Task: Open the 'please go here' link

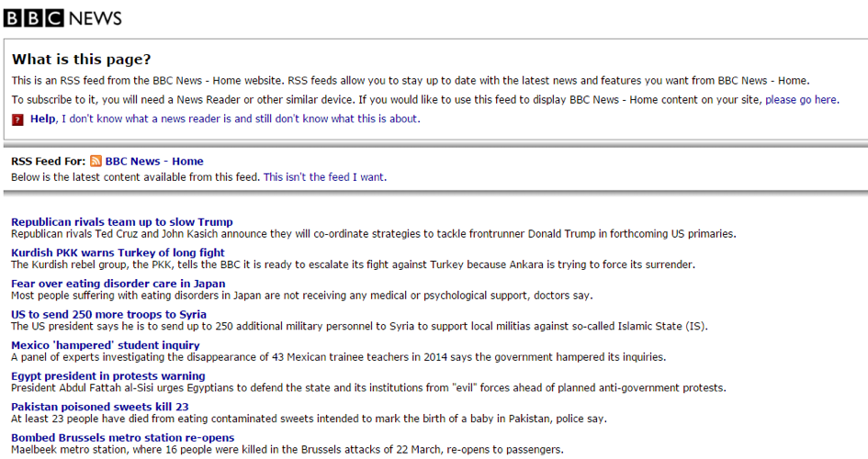Action: coord(802,99)
